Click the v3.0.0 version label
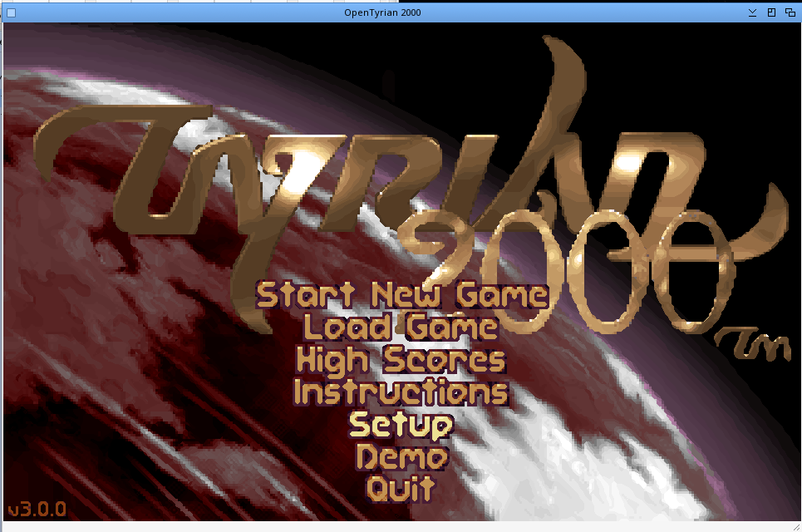The width and height of the screenshot is (802, 532). pyautogui.click(x=37, y=509)
